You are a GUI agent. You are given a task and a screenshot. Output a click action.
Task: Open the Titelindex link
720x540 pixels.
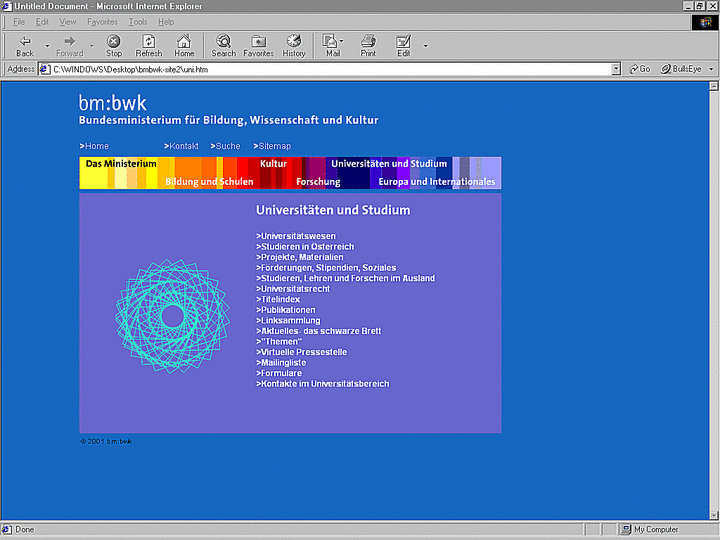(x=278, y=299)
